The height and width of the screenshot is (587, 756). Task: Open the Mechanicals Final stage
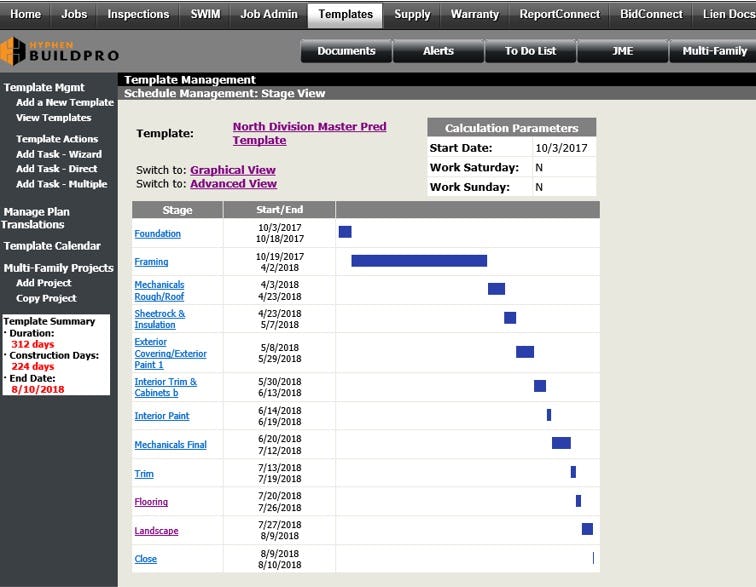(x=170, y=445)
